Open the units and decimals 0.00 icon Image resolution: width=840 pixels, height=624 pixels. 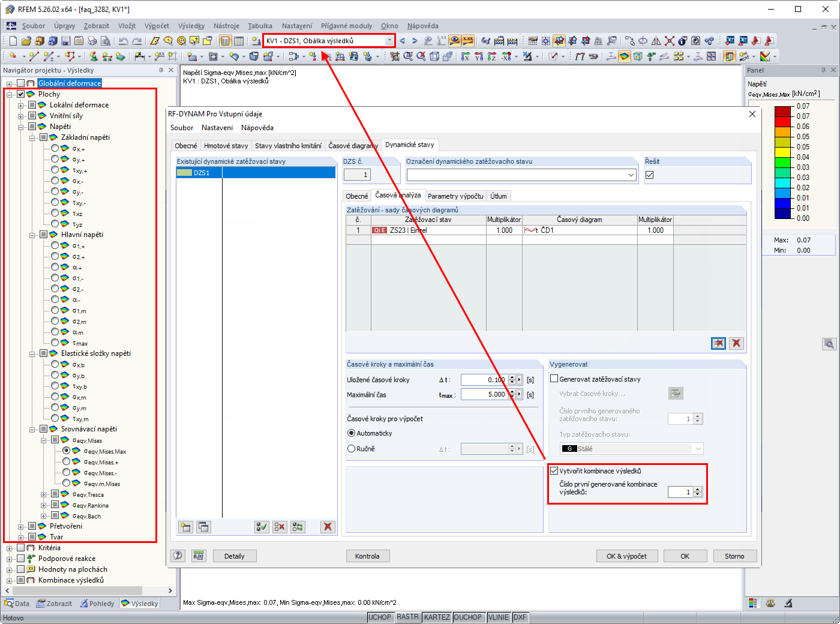point(199,556)
